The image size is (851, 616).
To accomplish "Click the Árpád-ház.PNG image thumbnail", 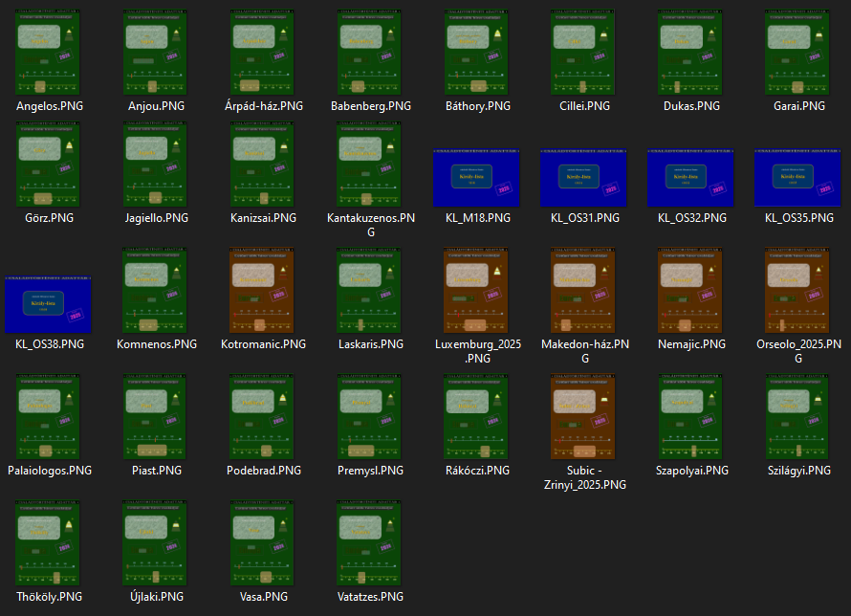I will click(263, 52).
